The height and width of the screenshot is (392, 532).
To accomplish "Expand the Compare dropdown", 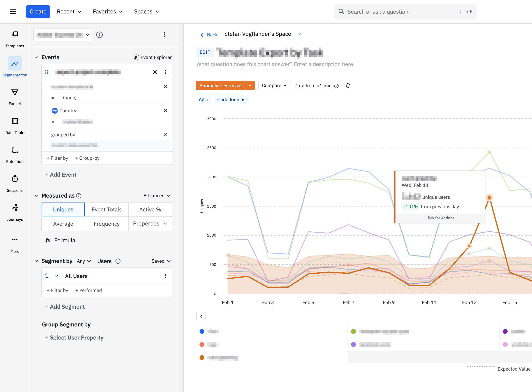I will [x=274, y=86].
